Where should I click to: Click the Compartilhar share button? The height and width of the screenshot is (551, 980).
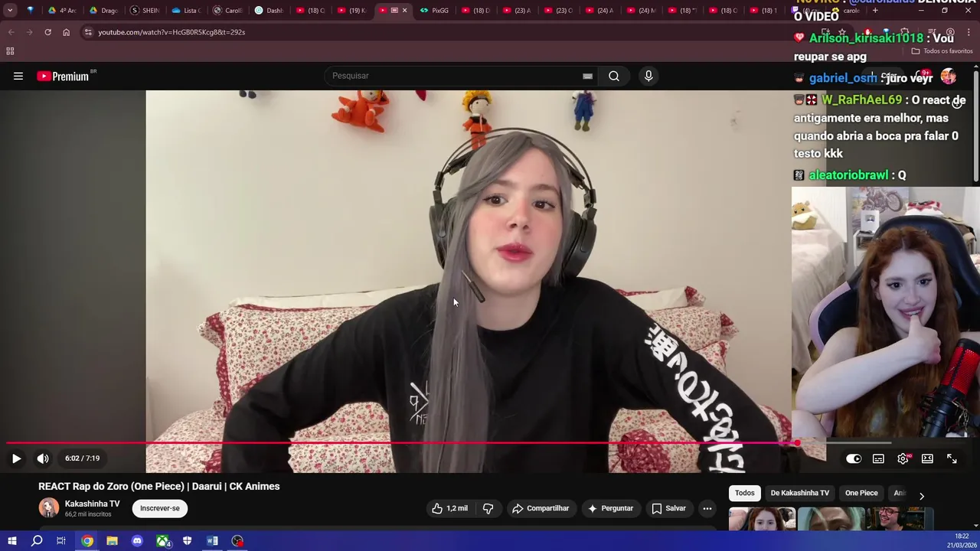tap(541, 508)
